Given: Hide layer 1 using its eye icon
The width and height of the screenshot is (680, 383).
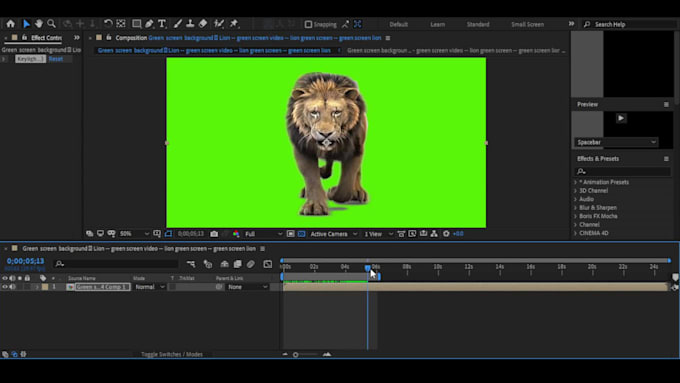Looking at the screenshot, I should [5, 287].
